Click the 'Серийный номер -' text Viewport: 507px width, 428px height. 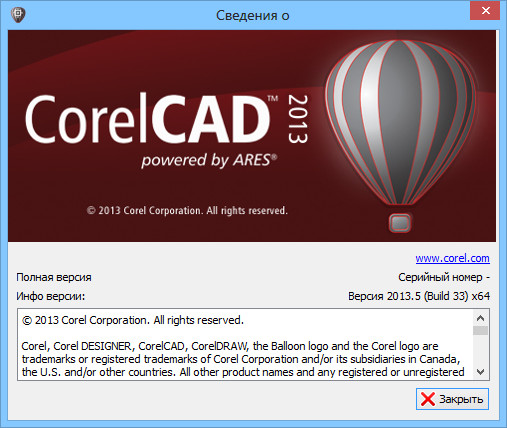point(444,277)
